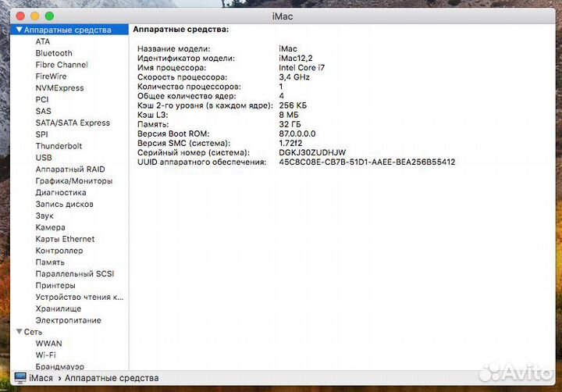Click the SMC version 1.72f2
This screenshot has height=392, width=562.
click(x=290, y=143)
